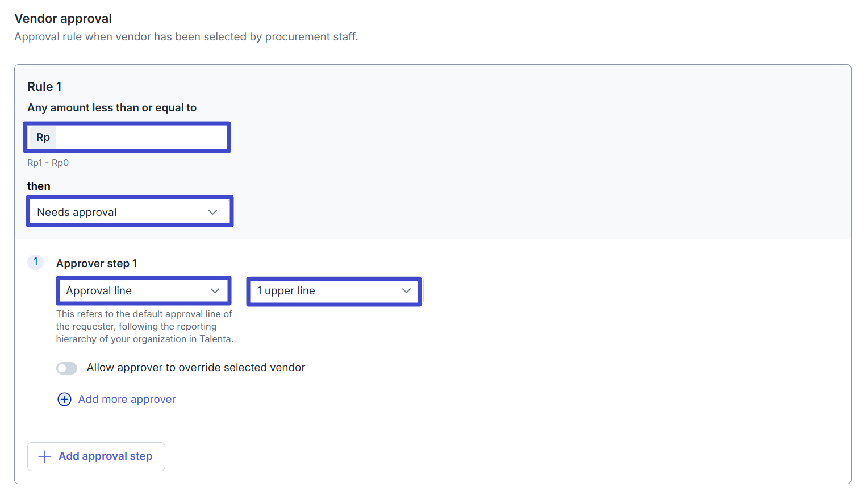Click the 'Allow approver to override selected vendor' label
The height and width of the screenshot is (495, 868).
pyautogui.click(x=196, y=368)
